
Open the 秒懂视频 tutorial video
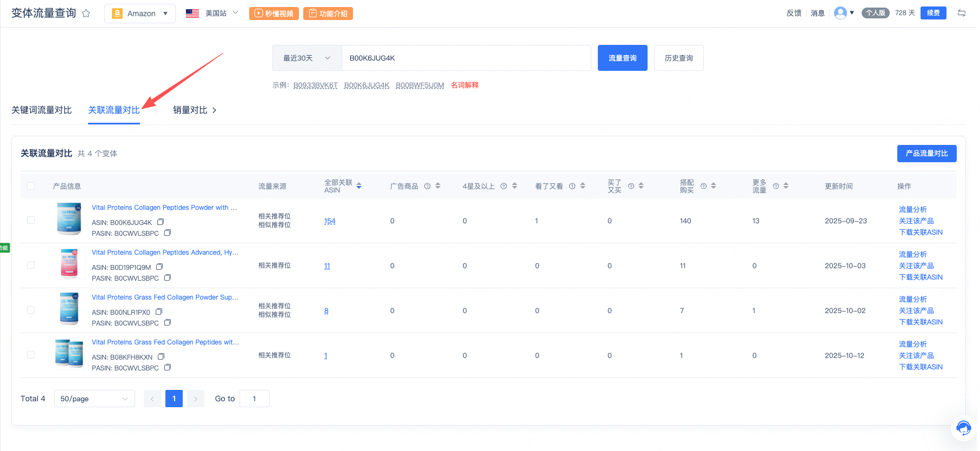[274, 14]
